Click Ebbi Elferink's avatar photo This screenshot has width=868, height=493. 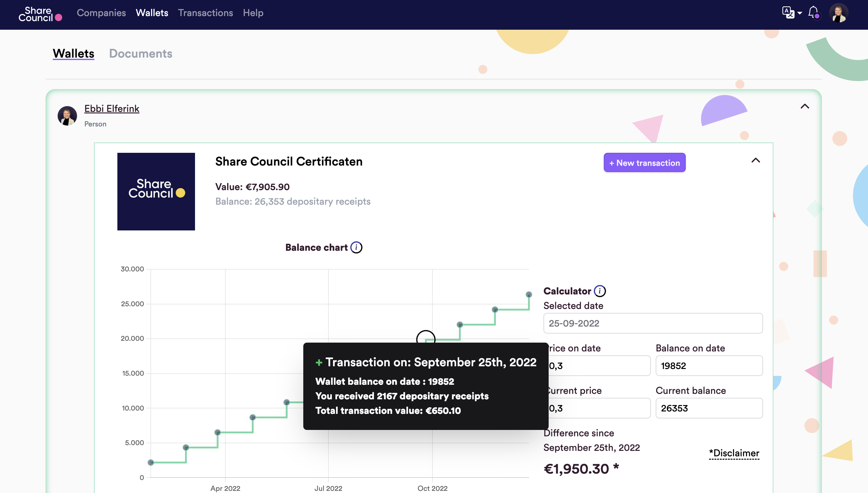tap(67, 116)
